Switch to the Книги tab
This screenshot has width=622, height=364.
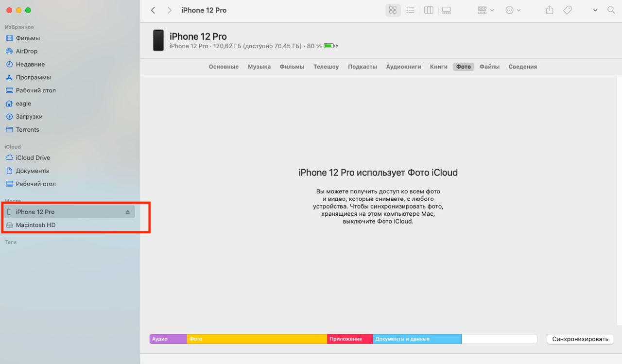tap(439, 67)
